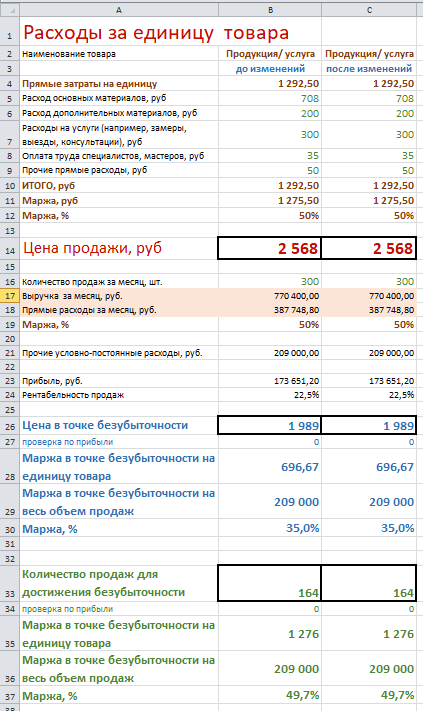Click the select-all corner triangle
This screenshot has width=423, height=711.
tap(10, 10)
